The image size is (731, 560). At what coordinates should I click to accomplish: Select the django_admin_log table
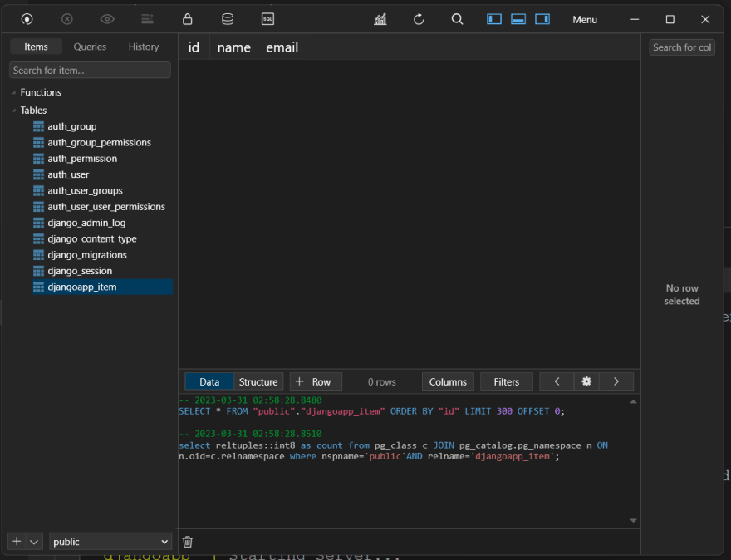pyautogui.click(x=86, y=223)
